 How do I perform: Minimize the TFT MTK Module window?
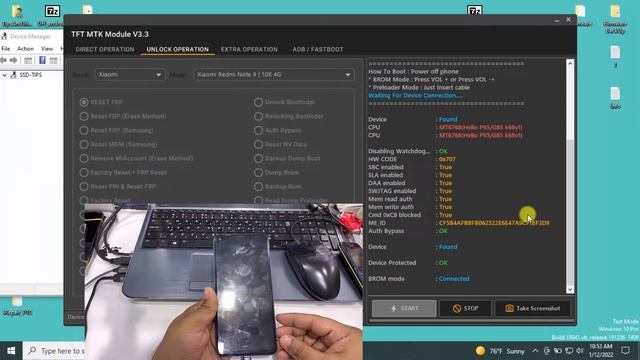click(557, 20)
